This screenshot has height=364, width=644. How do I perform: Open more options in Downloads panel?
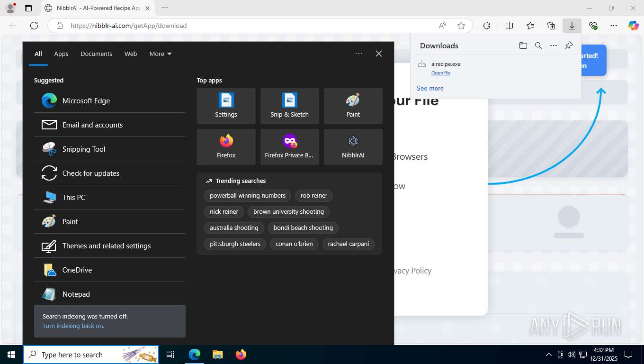tap(553, 45)
